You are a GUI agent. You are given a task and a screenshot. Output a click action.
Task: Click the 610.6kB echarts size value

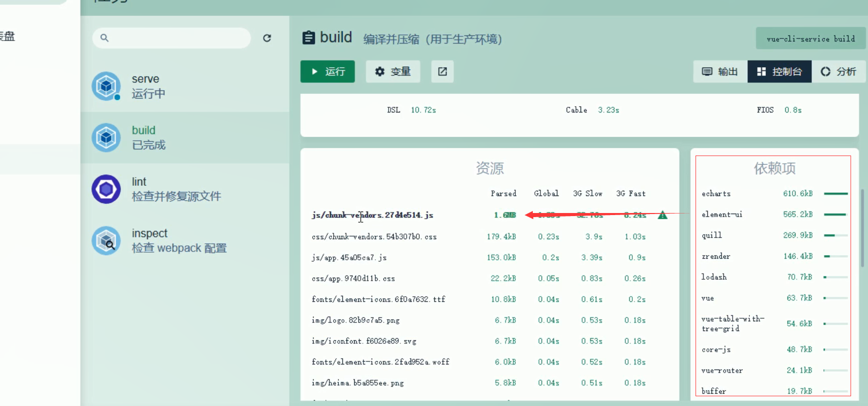[x=798, y=194]
